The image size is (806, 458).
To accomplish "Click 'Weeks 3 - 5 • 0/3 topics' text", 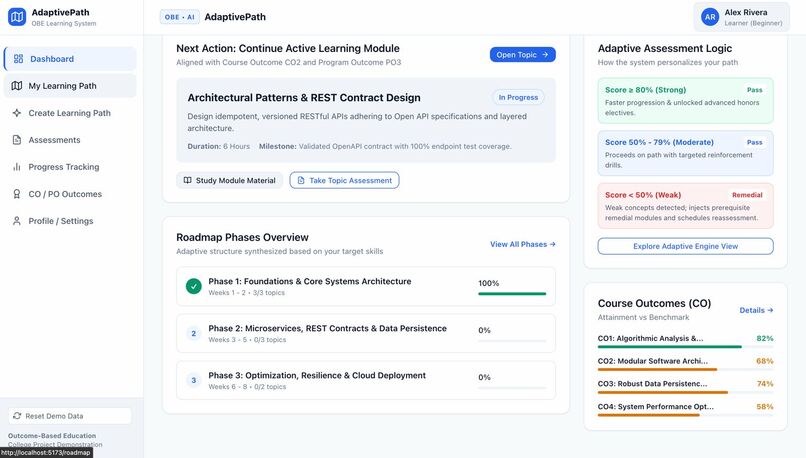I will 247,340.
